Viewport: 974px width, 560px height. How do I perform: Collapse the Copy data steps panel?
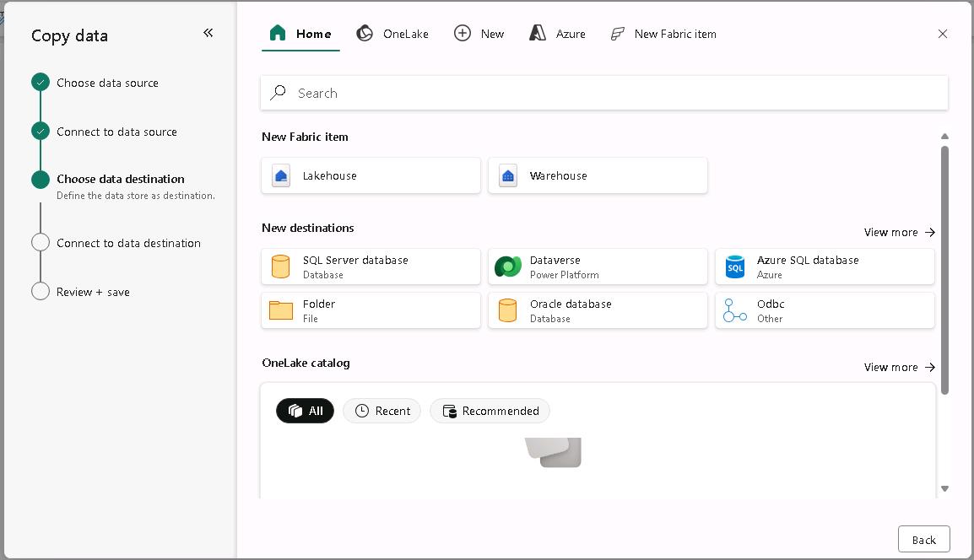[208, 33]
